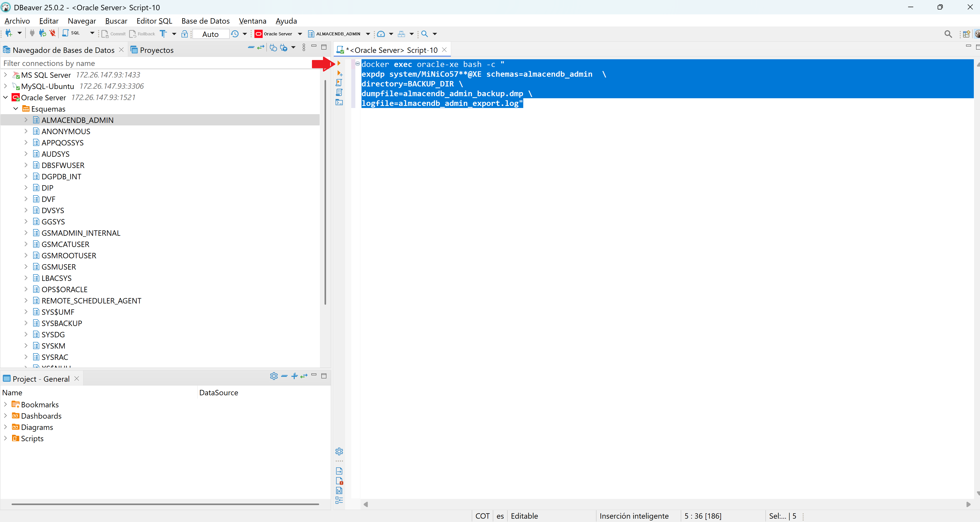
Task: Click transaction mode icon in toolbar
Action: coord(163,33)
